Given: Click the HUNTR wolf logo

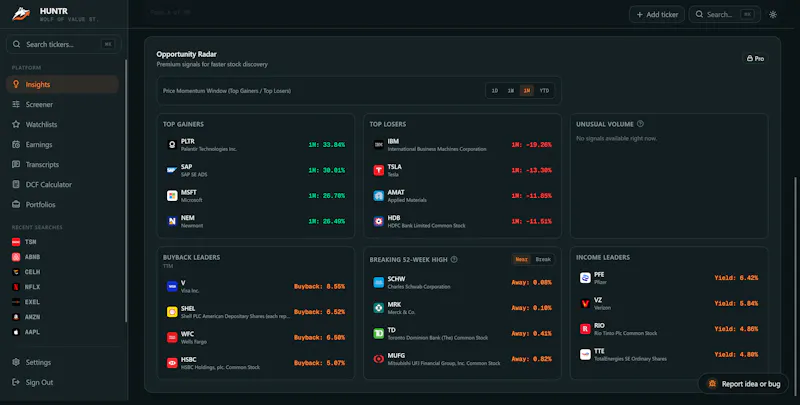Looking at the screenshot, I should click(x=21, y=14).
